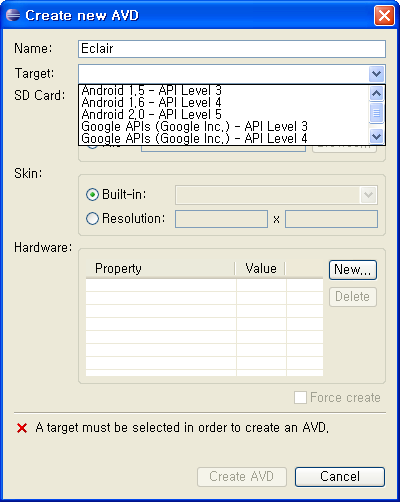Click New... hardware property button

click(353, 270)
